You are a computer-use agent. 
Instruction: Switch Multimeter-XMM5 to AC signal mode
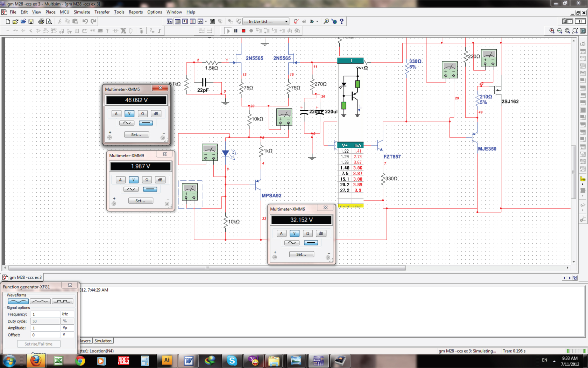pyautogui.click(x=127, y=123)
